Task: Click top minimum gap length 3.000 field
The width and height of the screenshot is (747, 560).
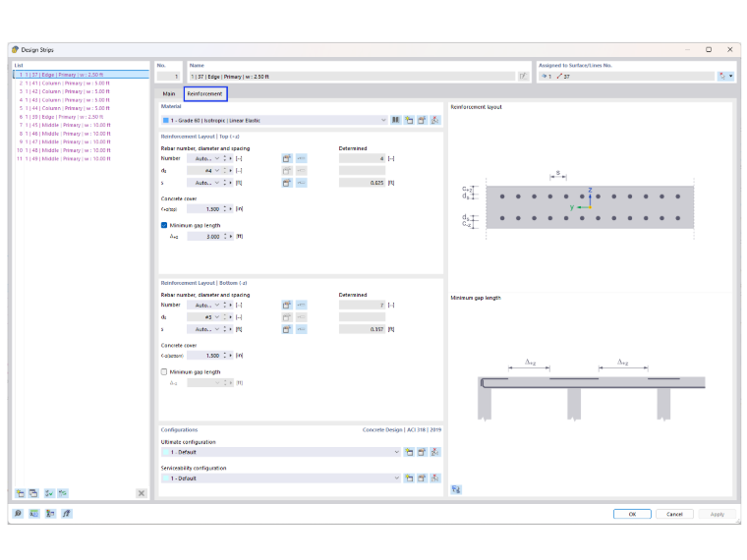Action: click(x=203, y=237)
